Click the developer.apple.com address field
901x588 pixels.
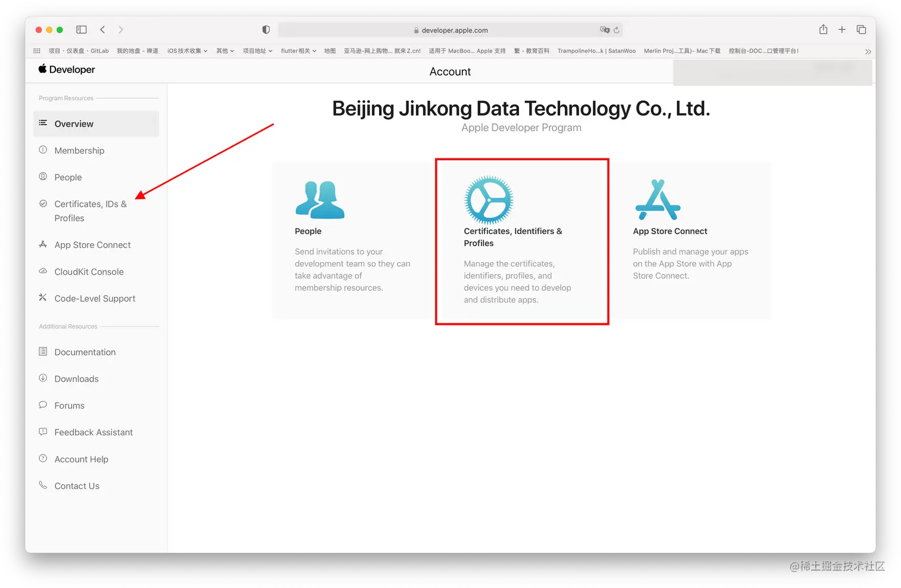(x=450, y=30)
